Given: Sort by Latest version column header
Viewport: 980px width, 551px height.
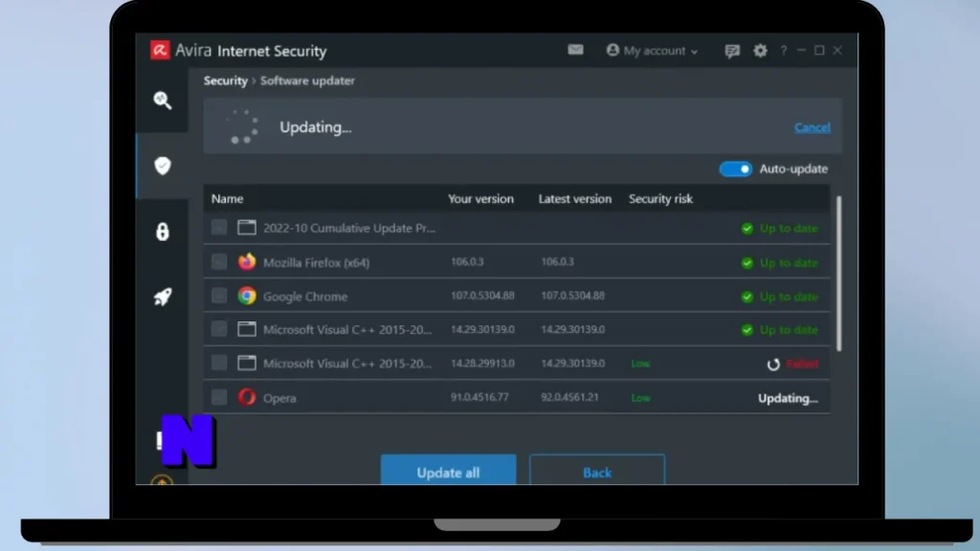Looking at the screenshot, I should [x=575, y=199].
